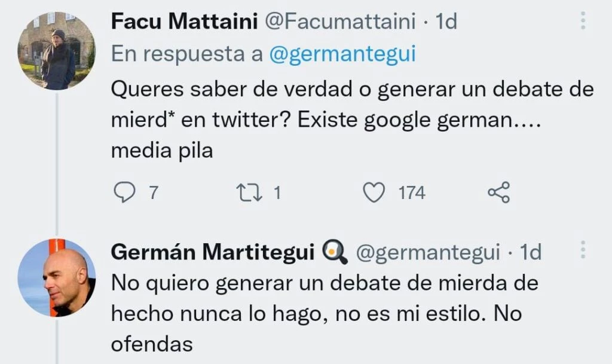Viewport: 612px width, 364px height.
Task: Click the 1d timestamp on Facu's tweet
Action: (x=446, y=22)
